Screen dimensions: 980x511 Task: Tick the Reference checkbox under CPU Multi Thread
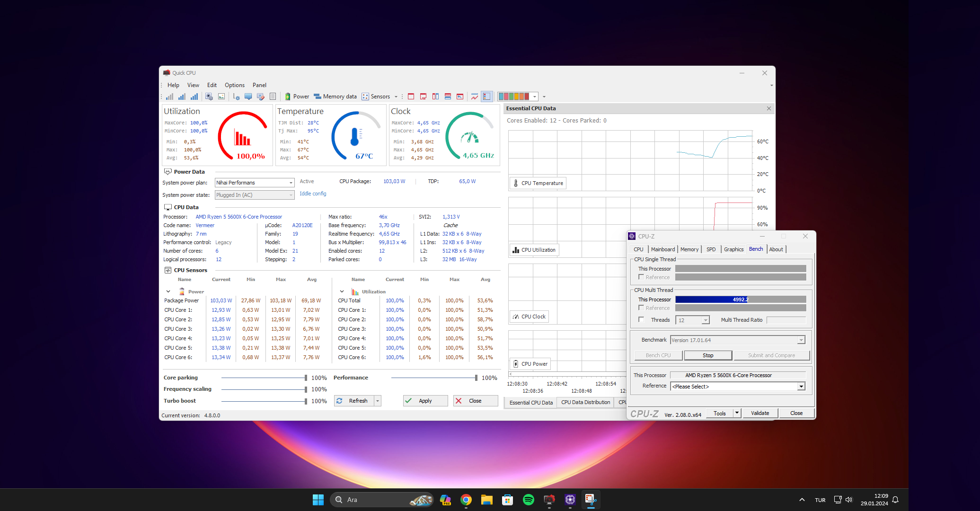pyautogui.click(x=641, y=308)
